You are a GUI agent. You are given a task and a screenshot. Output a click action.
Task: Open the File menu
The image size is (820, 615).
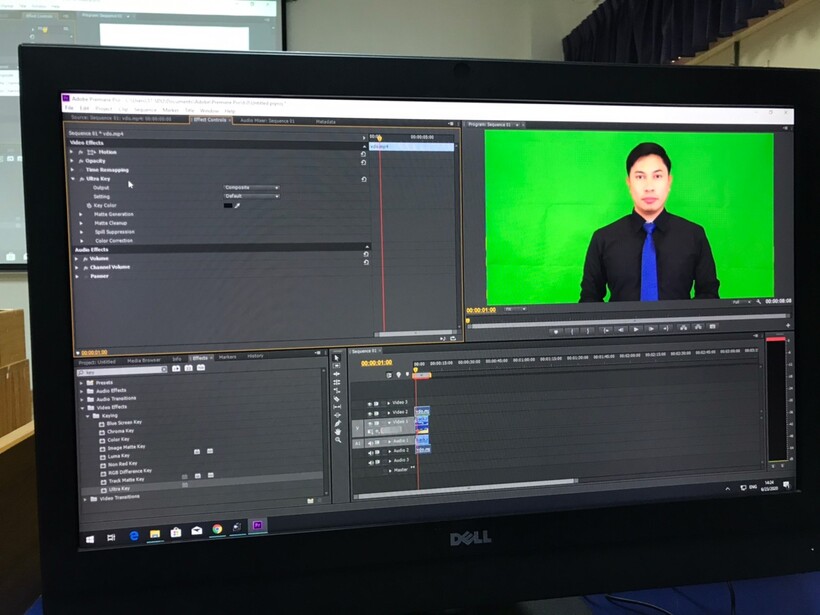(69, 108)
